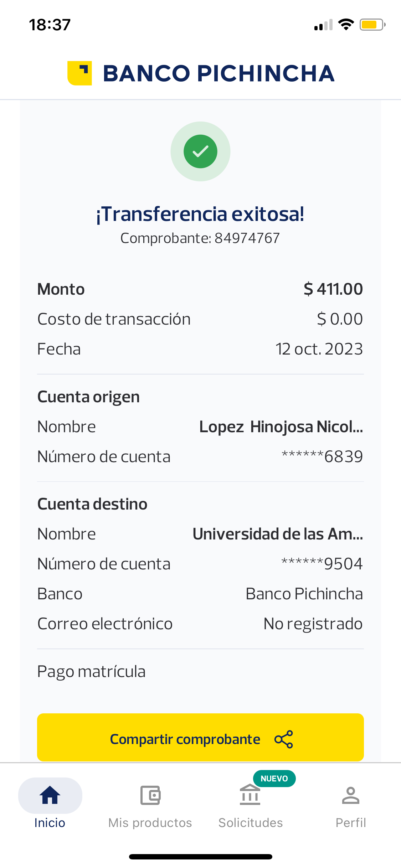Tap the battery indicator icon
Viewport: 401px width, 868px height.
372,25
